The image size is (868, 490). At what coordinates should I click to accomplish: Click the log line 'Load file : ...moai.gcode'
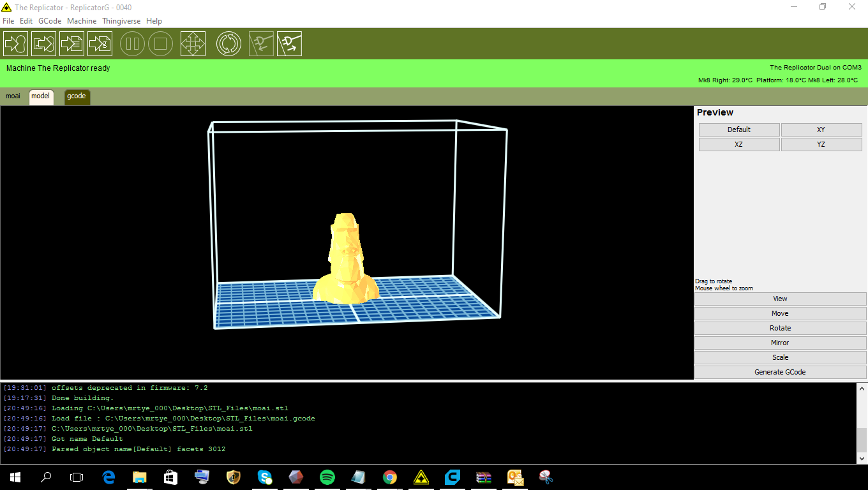pyautogui.click(x=183, y=419)
